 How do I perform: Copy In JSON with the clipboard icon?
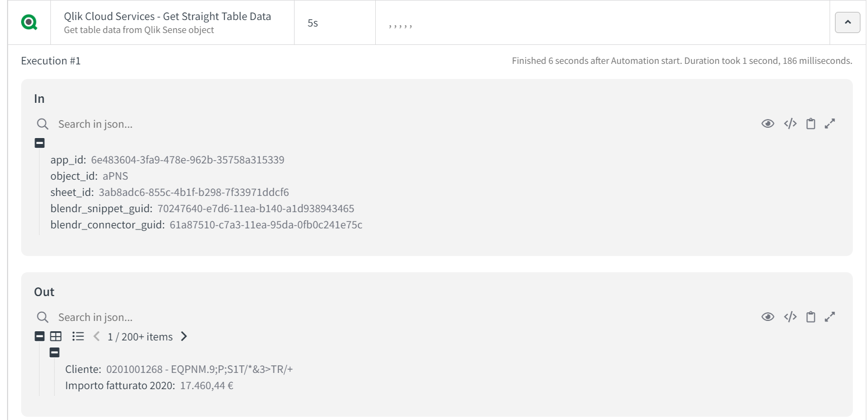811,124
